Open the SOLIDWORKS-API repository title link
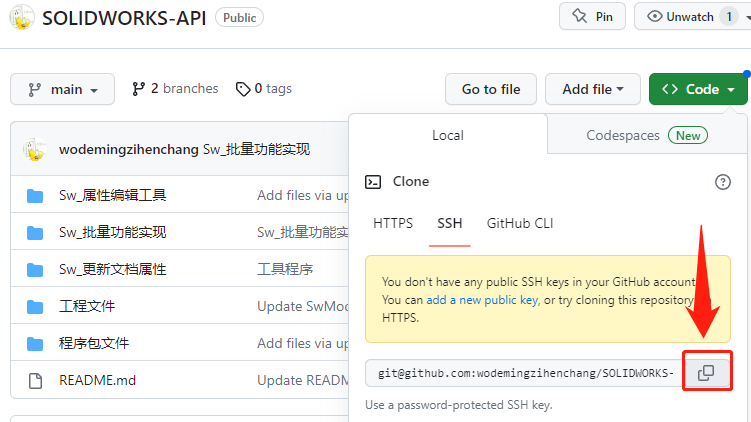This screenshot has width=751, height=422. 124,18
